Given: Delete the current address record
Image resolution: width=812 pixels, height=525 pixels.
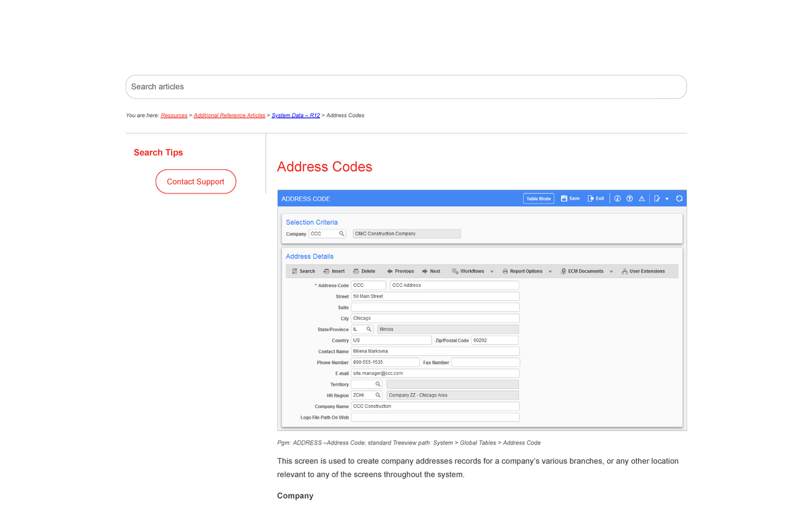Looking at the screenshot, I should pyautogui.click(x=365, y=271).
